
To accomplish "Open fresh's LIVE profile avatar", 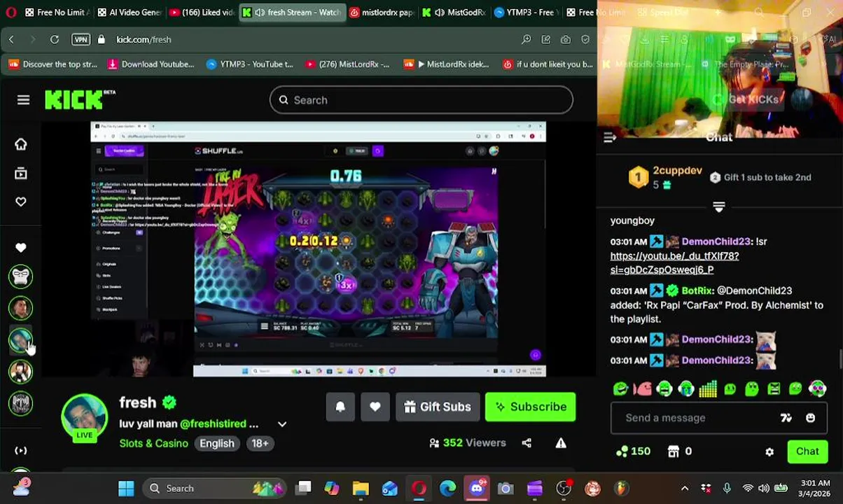I will (84, 418).
